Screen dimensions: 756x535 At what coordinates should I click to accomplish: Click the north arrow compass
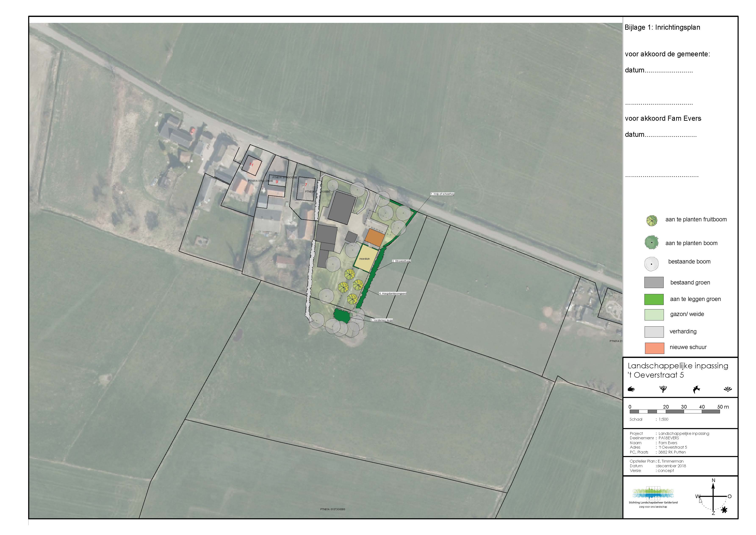[x=713, y=496]
